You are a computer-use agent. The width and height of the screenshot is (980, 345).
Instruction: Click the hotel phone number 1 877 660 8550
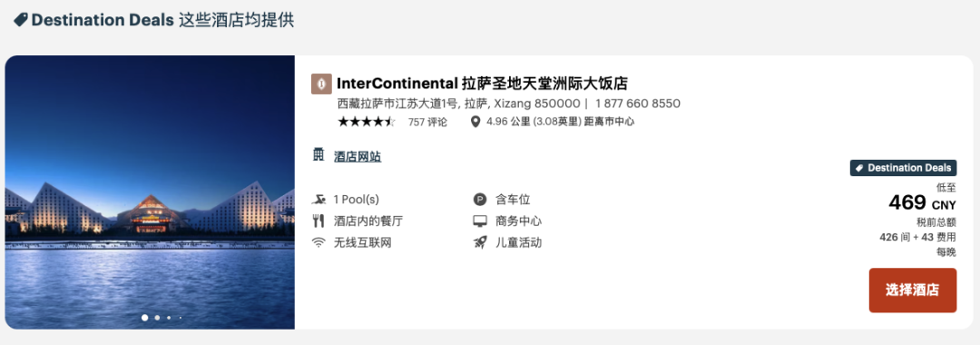638,103
